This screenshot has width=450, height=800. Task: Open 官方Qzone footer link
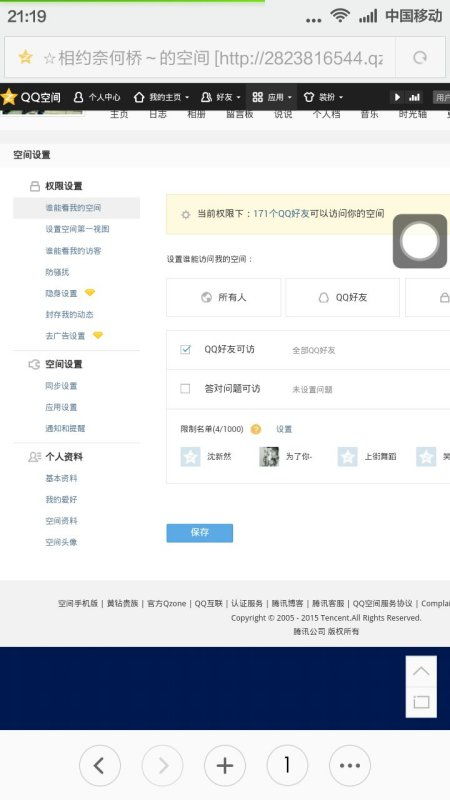(x=166, y=604)
